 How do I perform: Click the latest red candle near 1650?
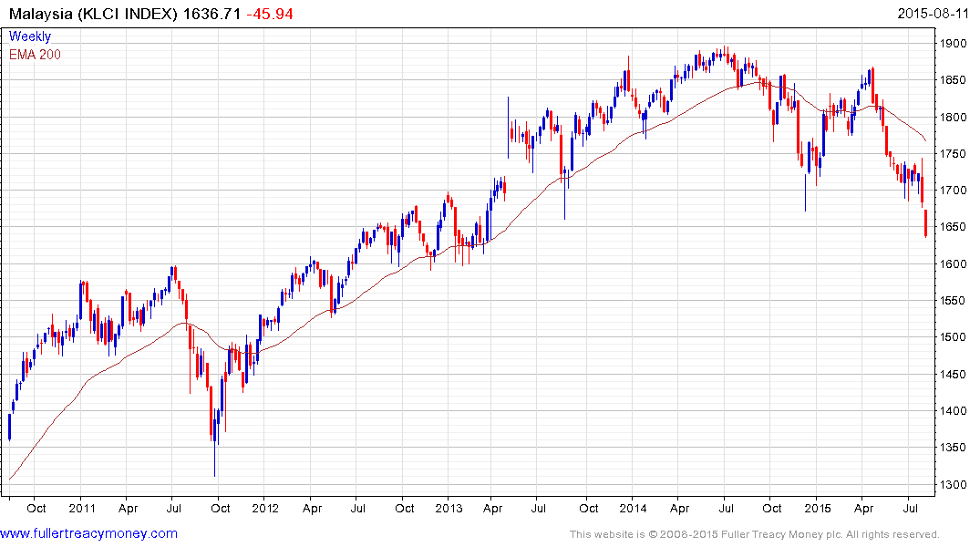tap(925, 223)
